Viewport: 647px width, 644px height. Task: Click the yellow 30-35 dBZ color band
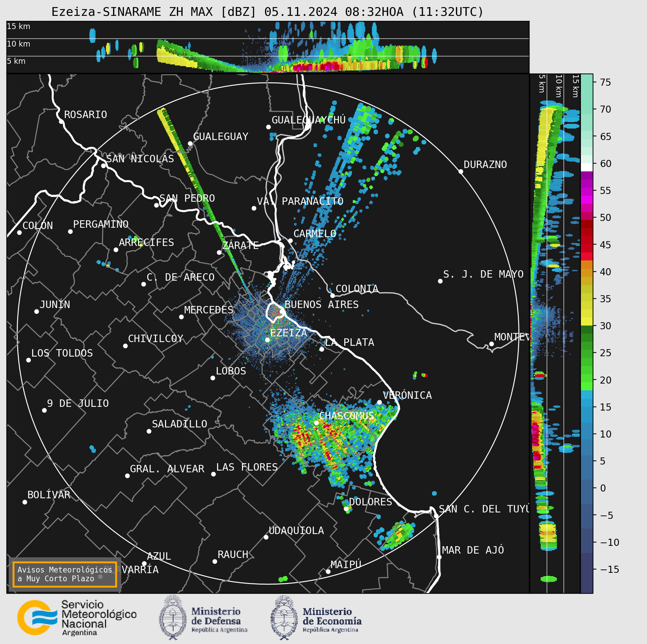tap(587, 312)
